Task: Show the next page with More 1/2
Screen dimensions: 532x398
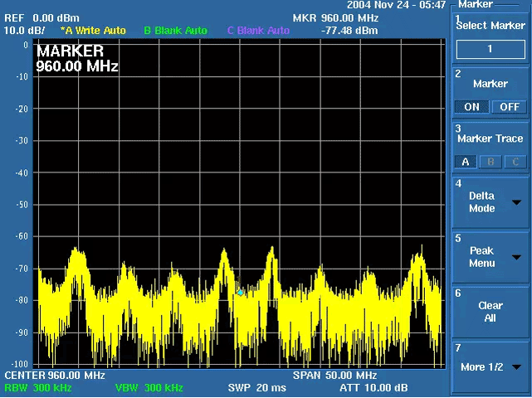Action: point(490,366)
